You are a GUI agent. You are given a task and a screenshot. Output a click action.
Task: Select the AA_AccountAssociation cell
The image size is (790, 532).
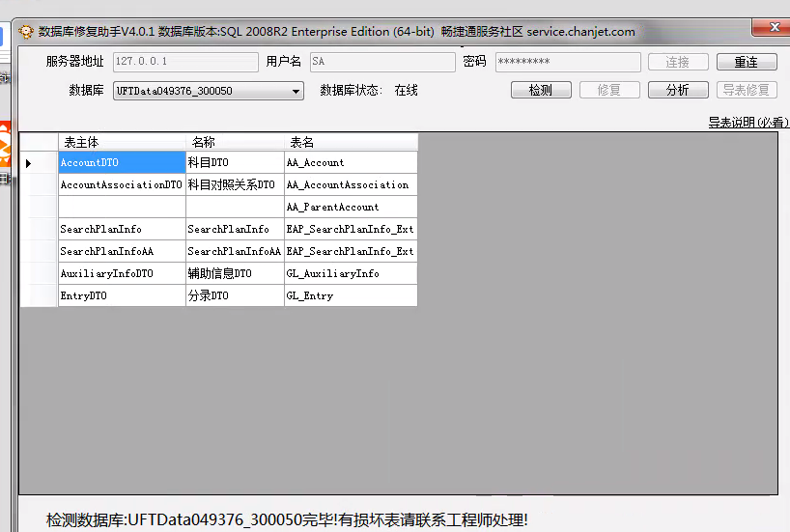(x=352, y=184)
